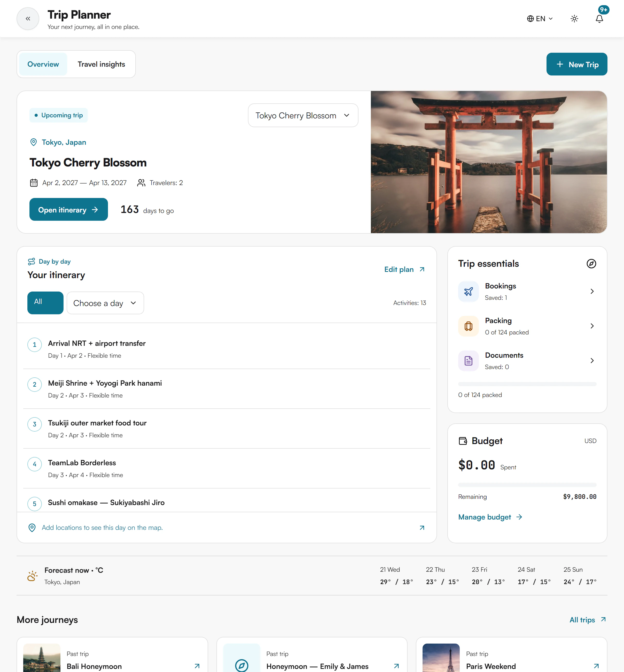Viewport: 624px width, 672px height.
Task: Click the Activities: 13 count
Action: click(x=410, y=303)
